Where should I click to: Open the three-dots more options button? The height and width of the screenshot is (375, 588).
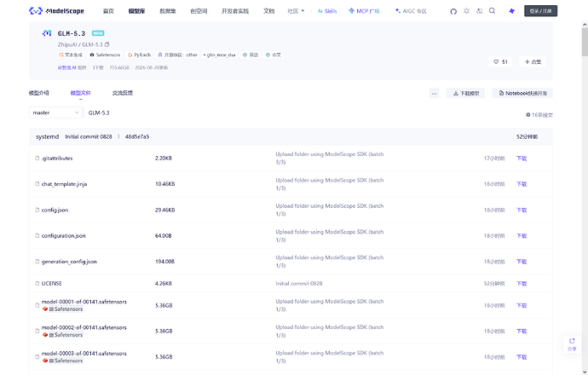435,94
